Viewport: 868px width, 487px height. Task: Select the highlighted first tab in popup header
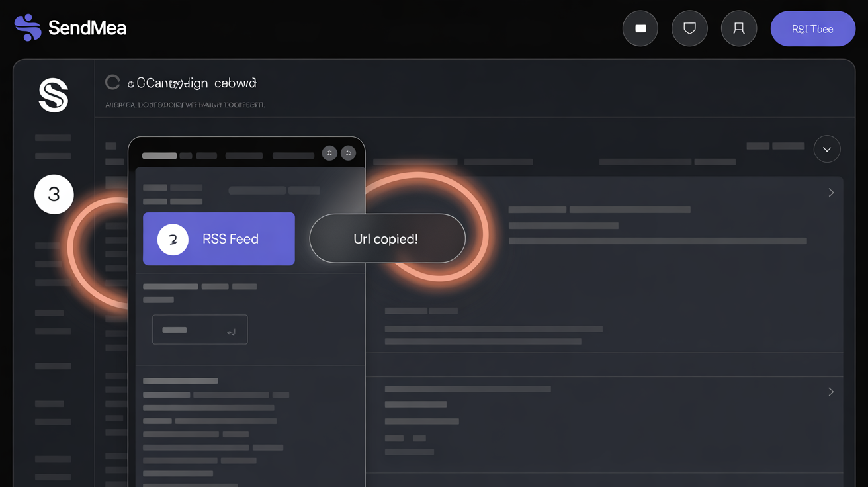point(159,156)
